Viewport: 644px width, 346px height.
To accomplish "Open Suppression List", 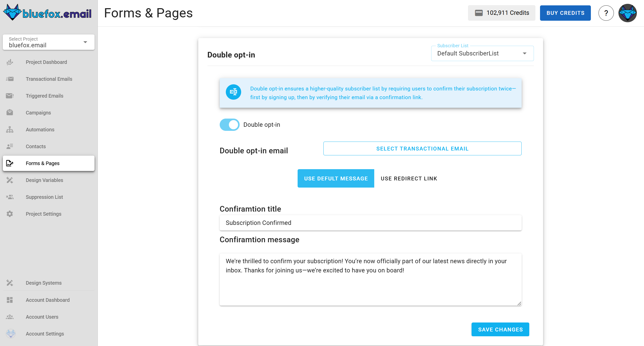I will pos(49,197).
